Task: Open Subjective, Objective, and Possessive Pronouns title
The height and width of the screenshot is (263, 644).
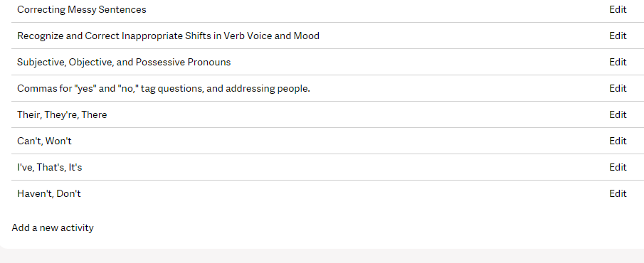Action: pyautogui.click(x=124, y=62)
